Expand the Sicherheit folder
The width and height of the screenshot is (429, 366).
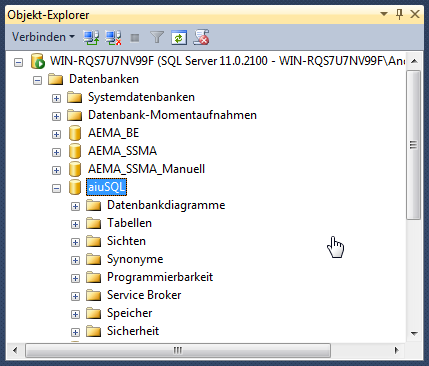tap(75, 332)
